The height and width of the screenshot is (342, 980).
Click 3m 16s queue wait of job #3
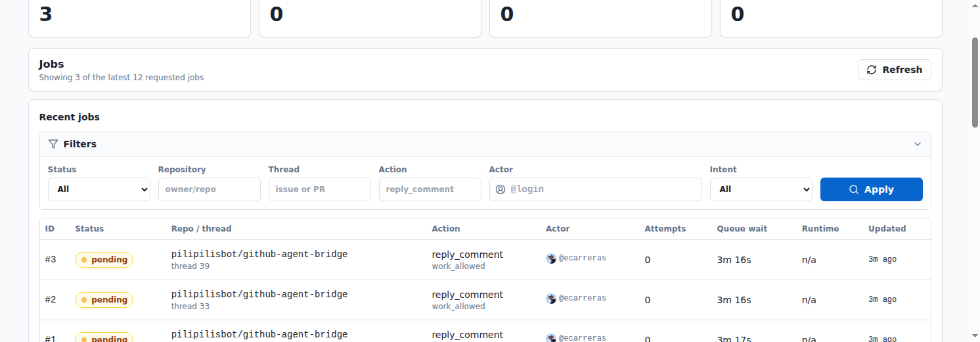pyautogui.click(x=734, y=260)
